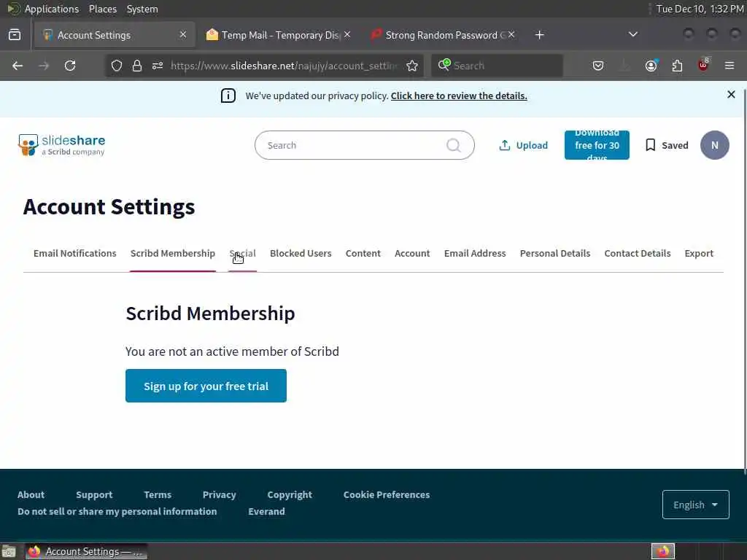Open the Personal Details tab

pos(555,253)
